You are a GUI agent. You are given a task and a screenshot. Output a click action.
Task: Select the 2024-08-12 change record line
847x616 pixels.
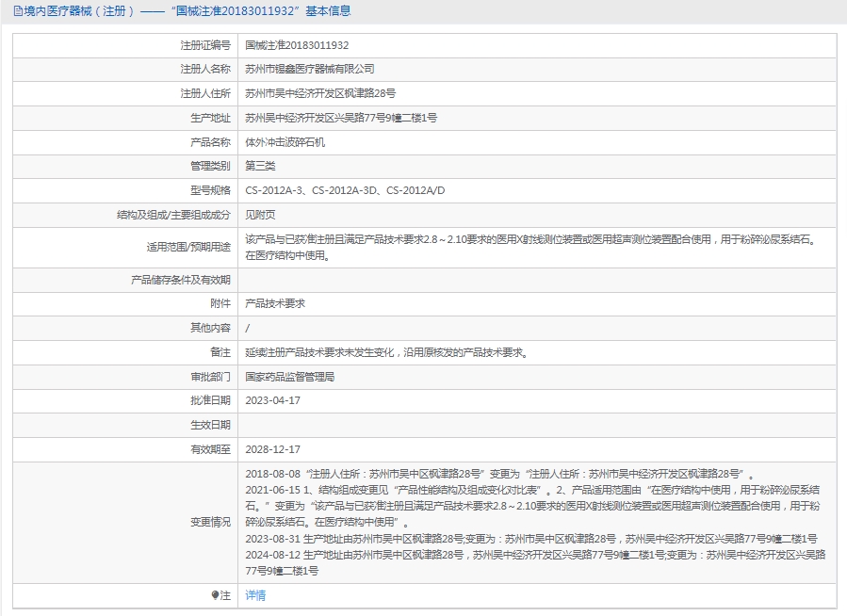(x=535, y=562)
